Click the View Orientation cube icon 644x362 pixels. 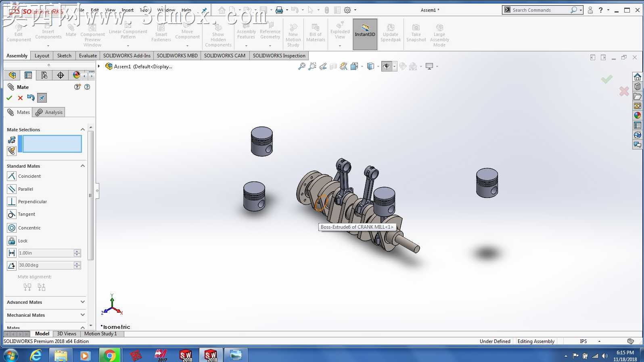pyautogui.click(x=354, y=66)
